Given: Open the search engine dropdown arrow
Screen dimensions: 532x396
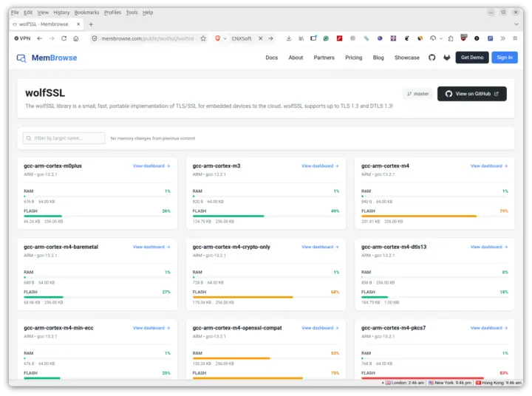Looking at the screenshot, I should click(225, 38).
